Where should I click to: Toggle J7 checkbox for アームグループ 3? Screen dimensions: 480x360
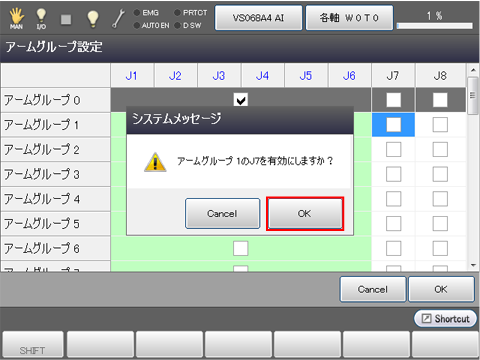[x=393, y=174]
